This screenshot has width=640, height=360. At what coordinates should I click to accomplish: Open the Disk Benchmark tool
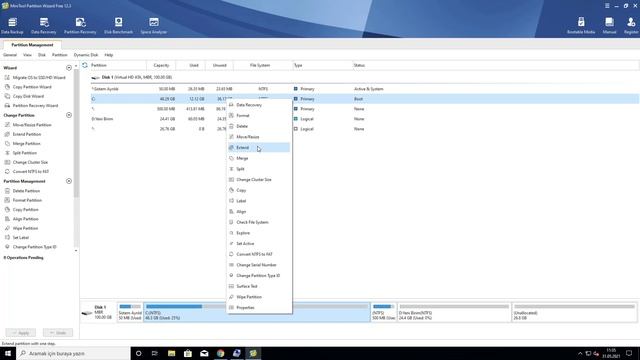coord(118,26)
